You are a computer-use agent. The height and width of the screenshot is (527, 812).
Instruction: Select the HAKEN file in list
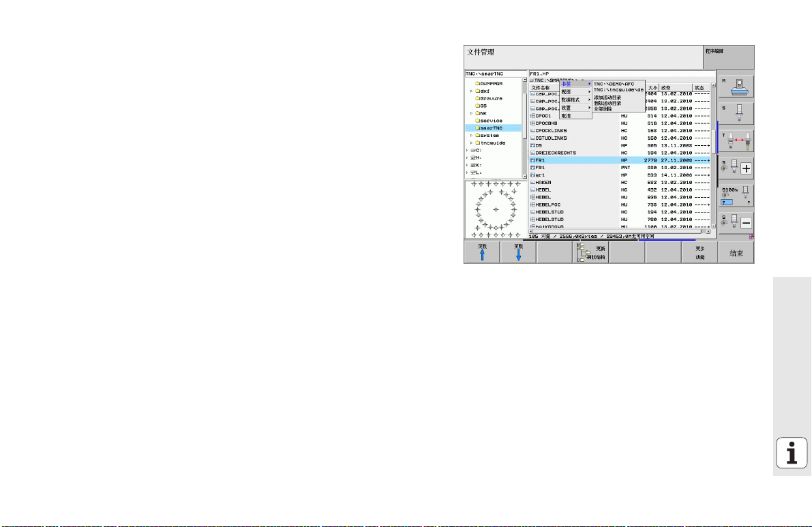tap(543, 182)
